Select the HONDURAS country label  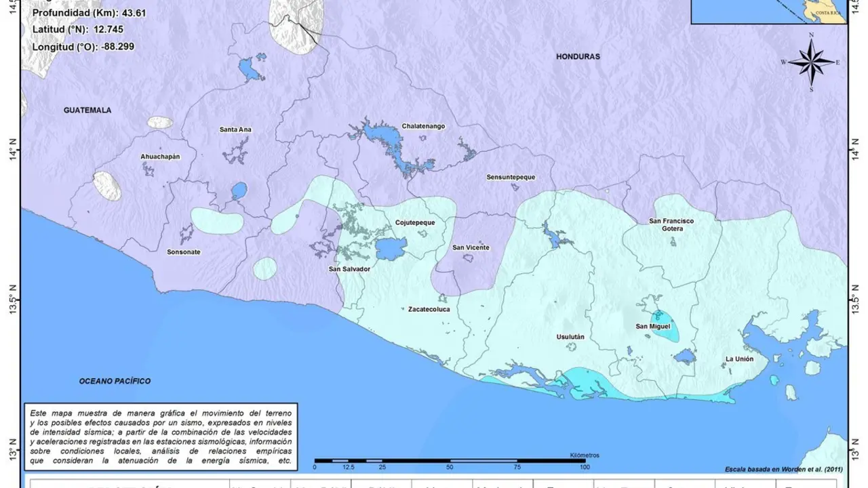pyautogui.click(x=577, y=56)
